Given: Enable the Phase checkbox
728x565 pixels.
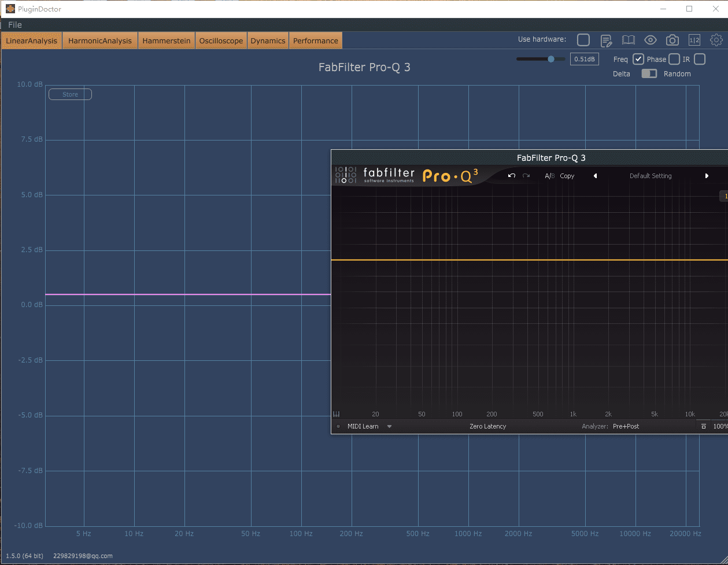Looking at the screenshot, I should click(x=674, y=59).
